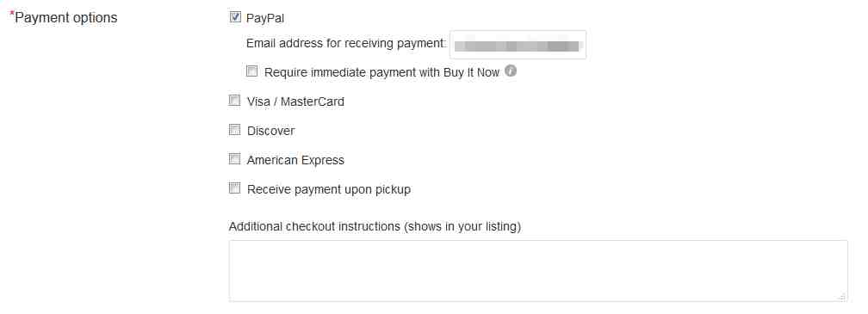Click the Receive payment upon pickup label
This screenshot has width=868, height=314.
point(329,189)
